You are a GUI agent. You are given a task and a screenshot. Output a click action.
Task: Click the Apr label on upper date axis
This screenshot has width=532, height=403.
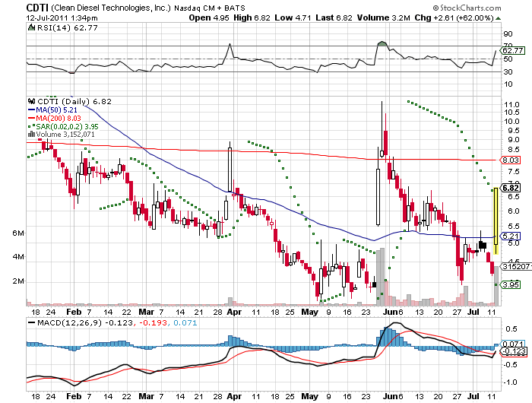[x=234, y=312]
